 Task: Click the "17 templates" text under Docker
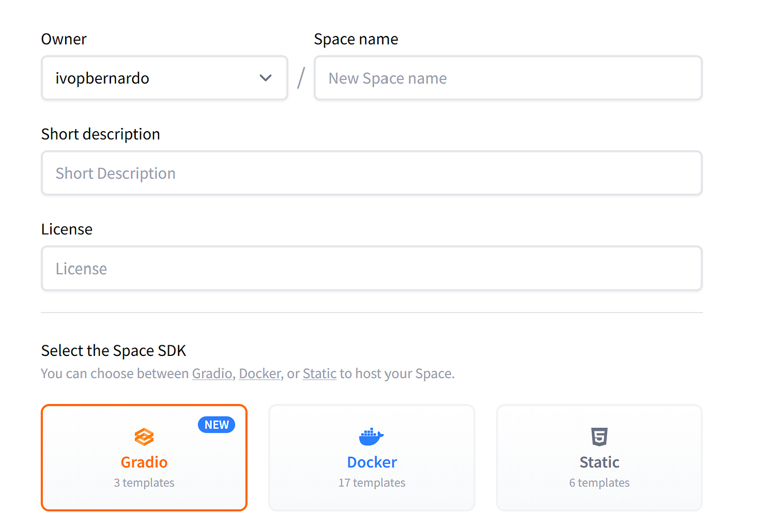point(372,482)
